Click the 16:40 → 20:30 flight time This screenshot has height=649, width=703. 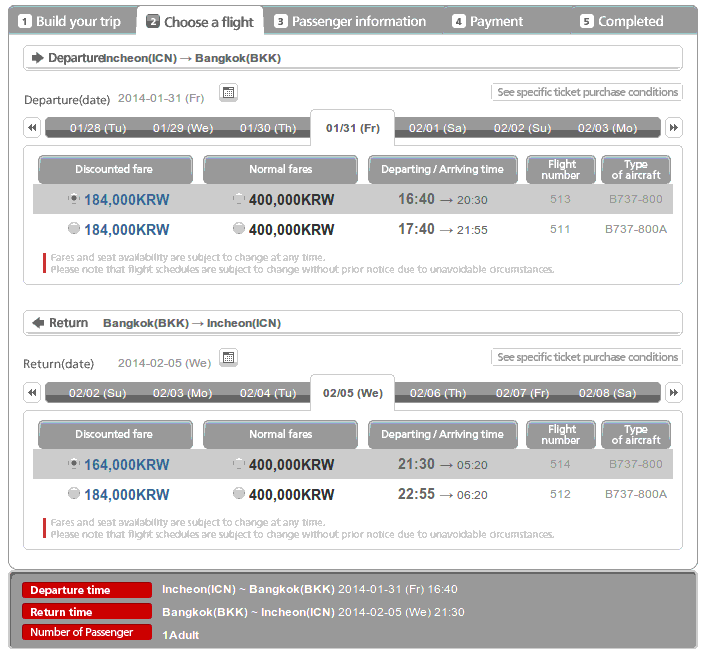click(443, 199)
